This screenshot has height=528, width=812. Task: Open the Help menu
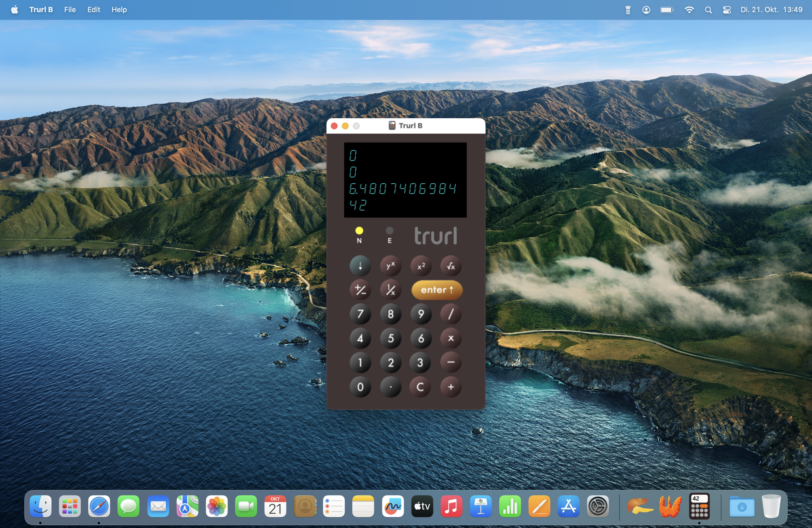point(119,10)
